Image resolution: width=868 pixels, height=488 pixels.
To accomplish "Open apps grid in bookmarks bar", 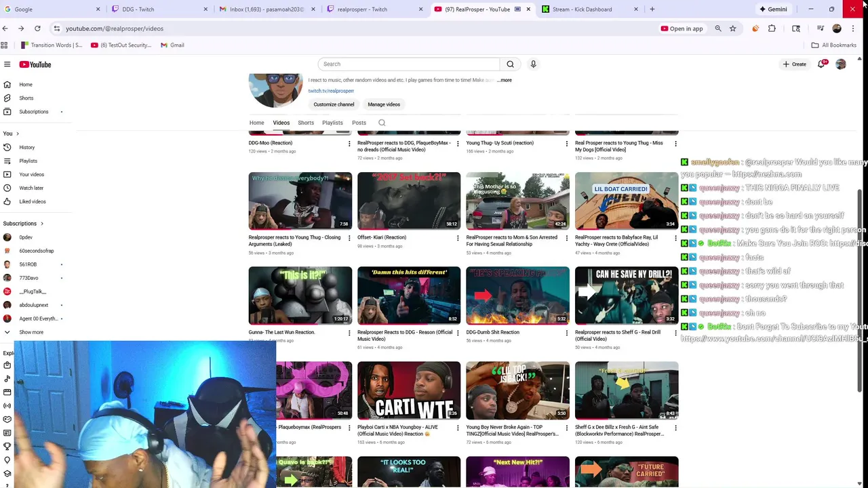I will pos(4,45).
